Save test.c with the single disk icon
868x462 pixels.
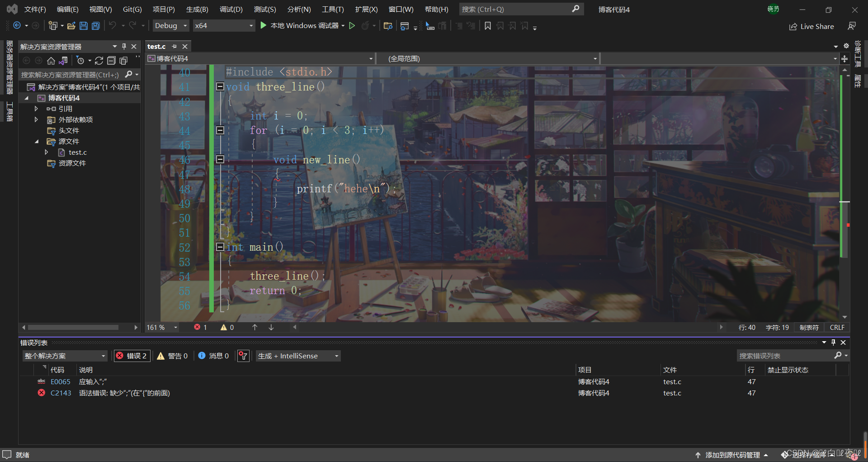(84, 26)
